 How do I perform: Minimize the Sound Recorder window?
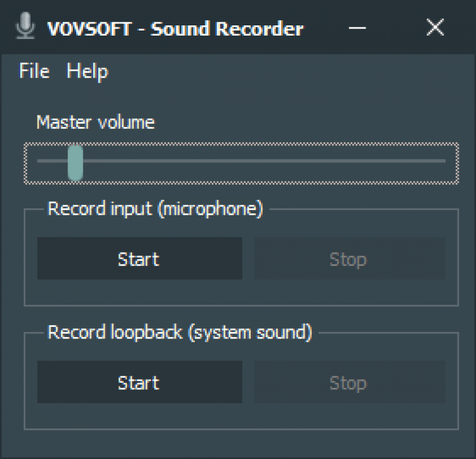(358, 28)
